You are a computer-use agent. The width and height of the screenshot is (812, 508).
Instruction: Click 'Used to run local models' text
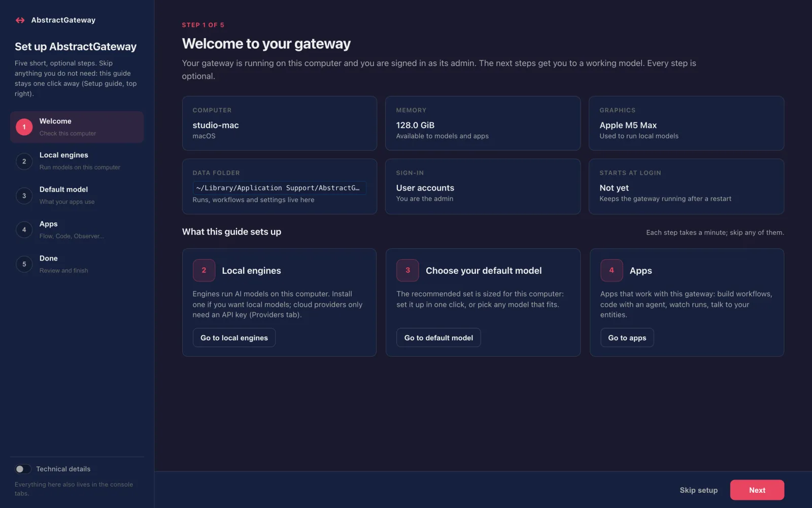coord(639,136)
